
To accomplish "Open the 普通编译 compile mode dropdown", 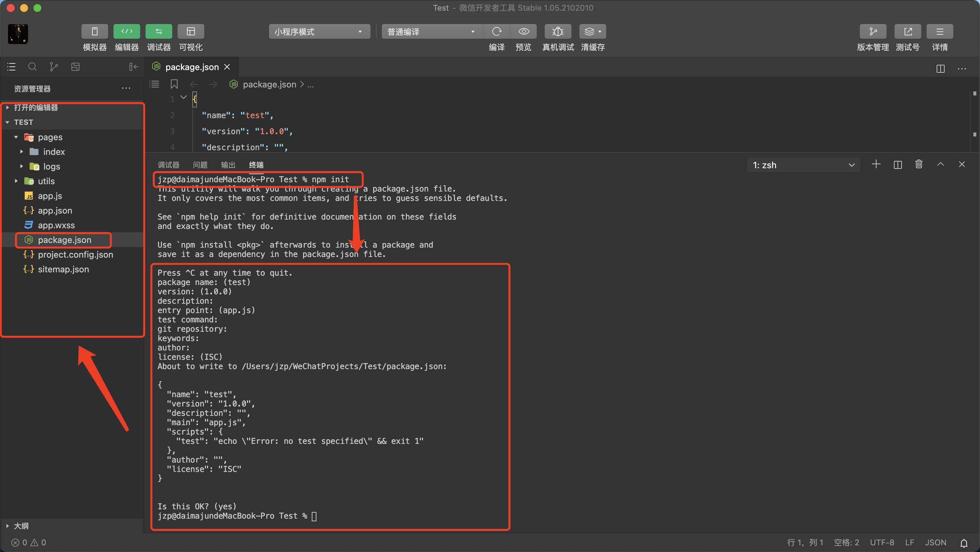I will pos(432,32).
